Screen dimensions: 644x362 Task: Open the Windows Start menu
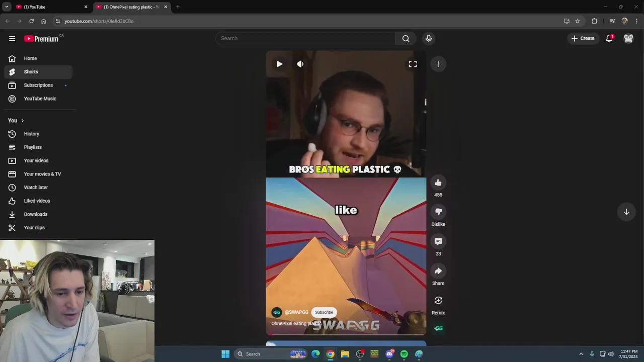click(225, 354)
